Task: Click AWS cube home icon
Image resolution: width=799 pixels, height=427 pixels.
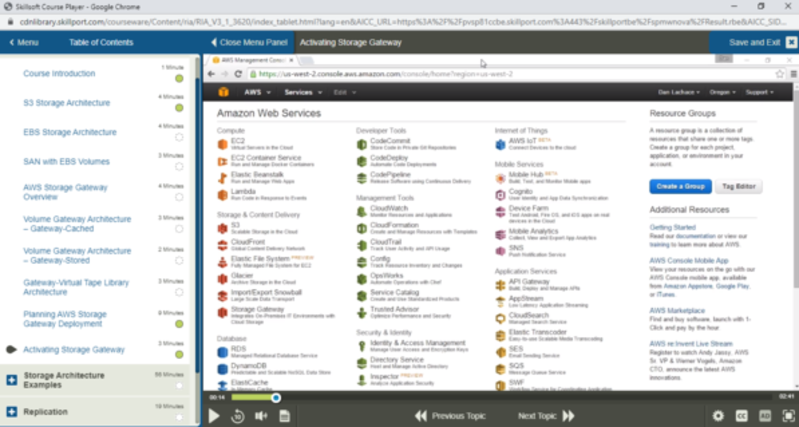Action: click(x=223, y=92)
